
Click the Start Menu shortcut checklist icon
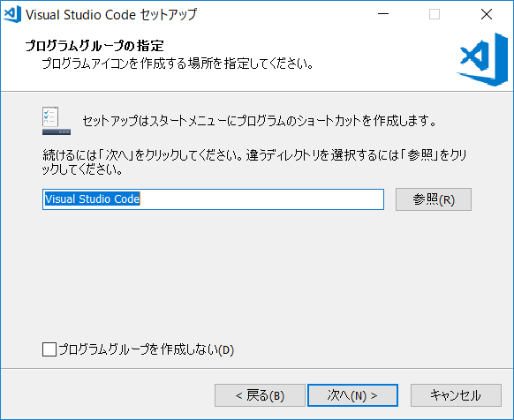[x=56, y=121]
